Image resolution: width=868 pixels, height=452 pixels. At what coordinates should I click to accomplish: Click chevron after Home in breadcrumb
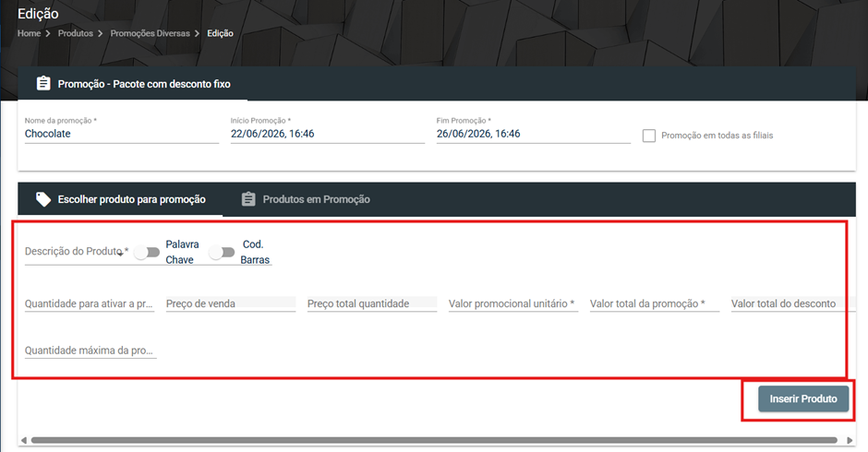click(48, 33)
